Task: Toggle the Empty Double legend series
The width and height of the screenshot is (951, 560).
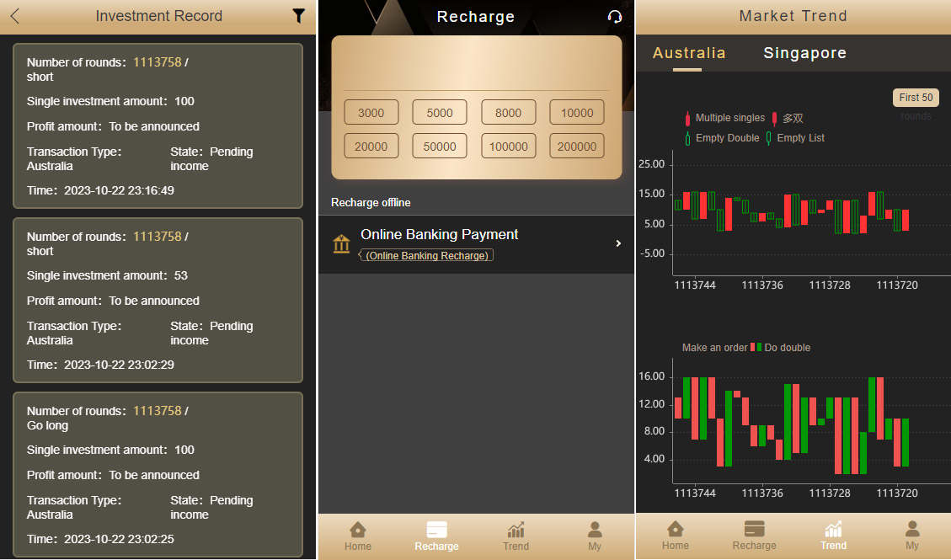Action: pos(722,138)
